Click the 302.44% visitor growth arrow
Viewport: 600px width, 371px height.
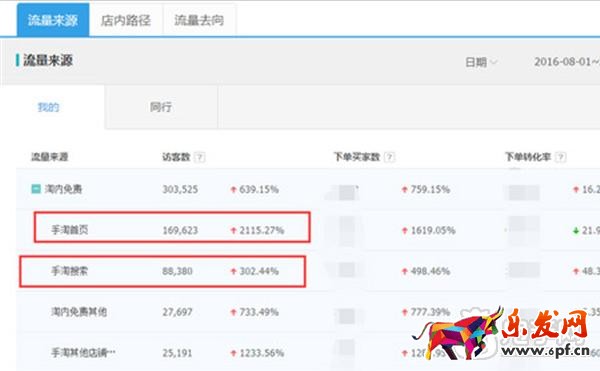pyautogui.click(x=233, y=271)
